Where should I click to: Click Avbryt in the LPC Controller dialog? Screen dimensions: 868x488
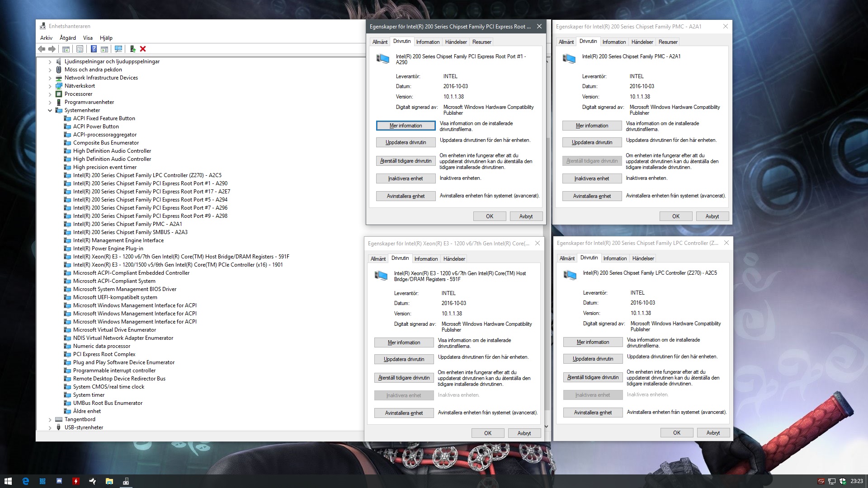[713, 433]
